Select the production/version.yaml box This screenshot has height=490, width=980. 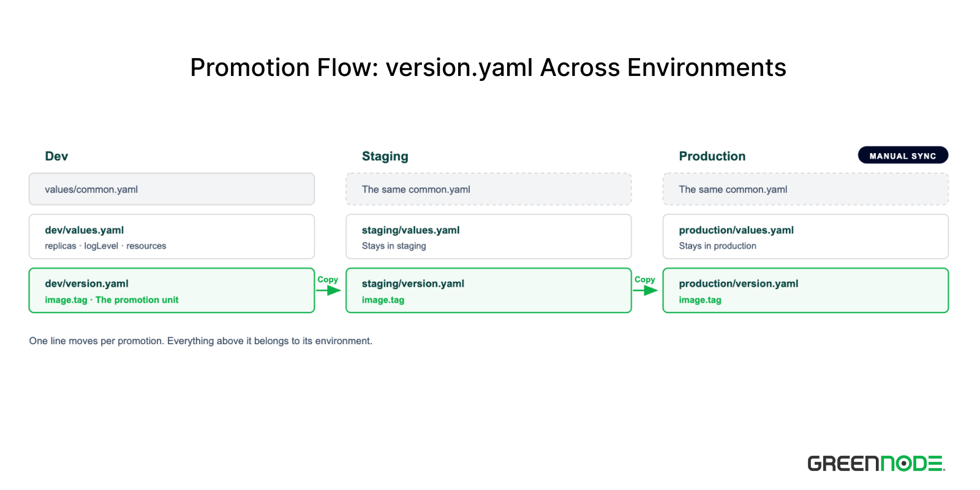[x=805, y=290]
